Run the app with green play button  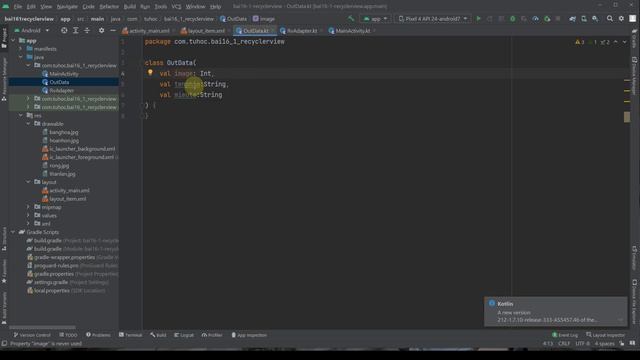tap(478, 18)
